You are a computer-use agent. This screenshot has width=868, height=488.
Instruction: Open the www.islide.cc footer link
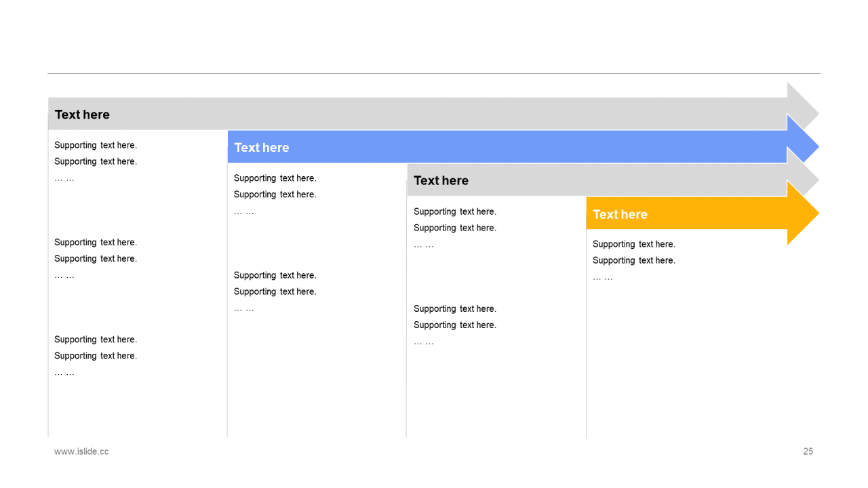click(81, 451)
